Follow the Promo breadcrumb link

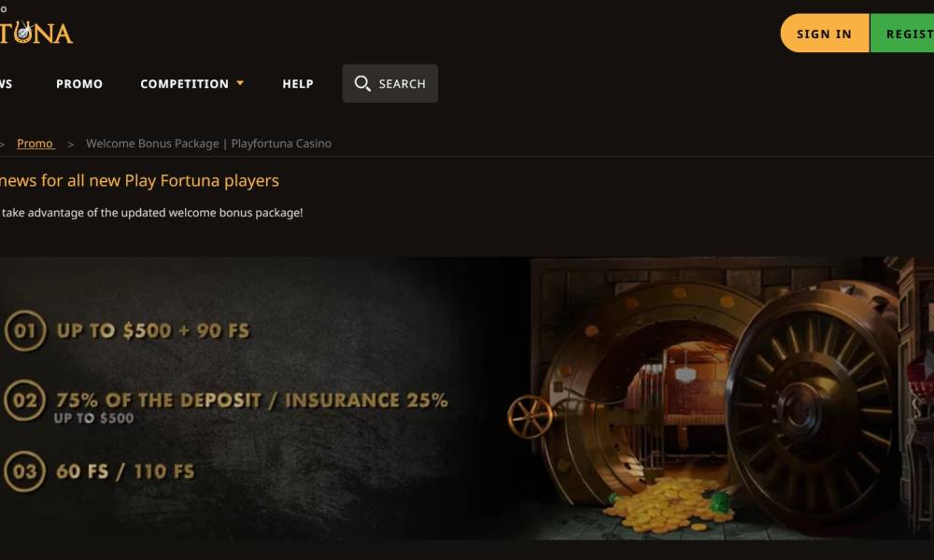(35, 144)
